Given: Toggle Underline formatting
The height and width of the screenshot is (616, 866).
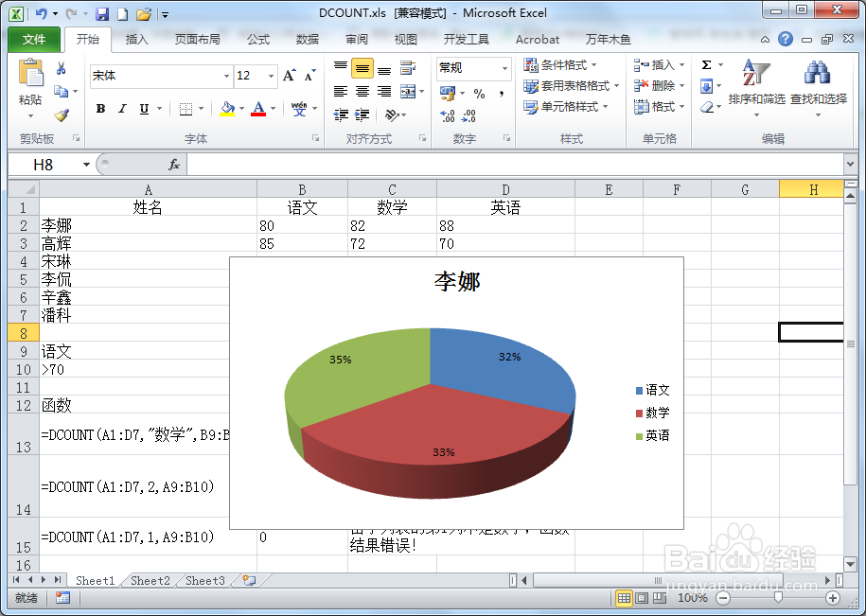Looking at the screenshot, I should (144, 109).
